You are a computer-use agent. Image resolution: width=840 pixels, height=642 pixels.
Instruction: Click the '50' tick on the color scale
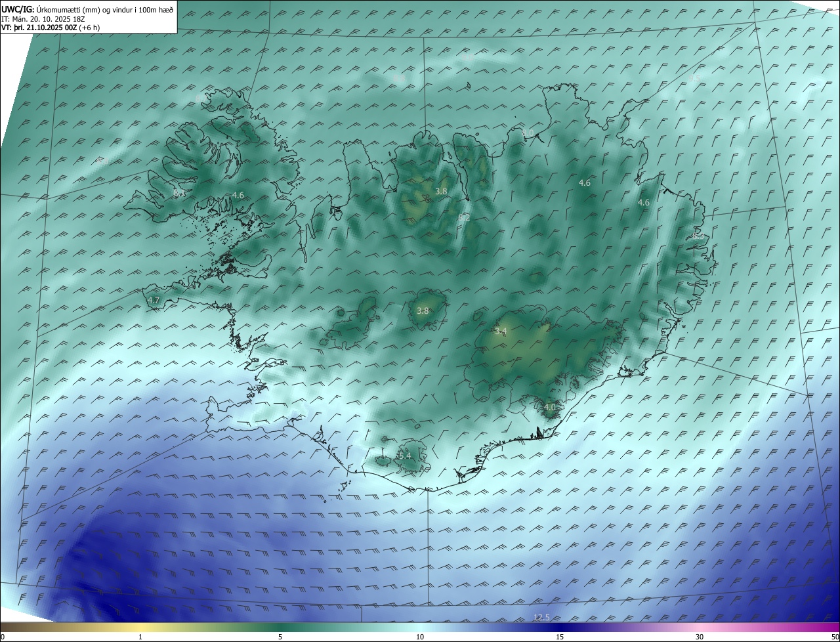(x=835, y=637)
